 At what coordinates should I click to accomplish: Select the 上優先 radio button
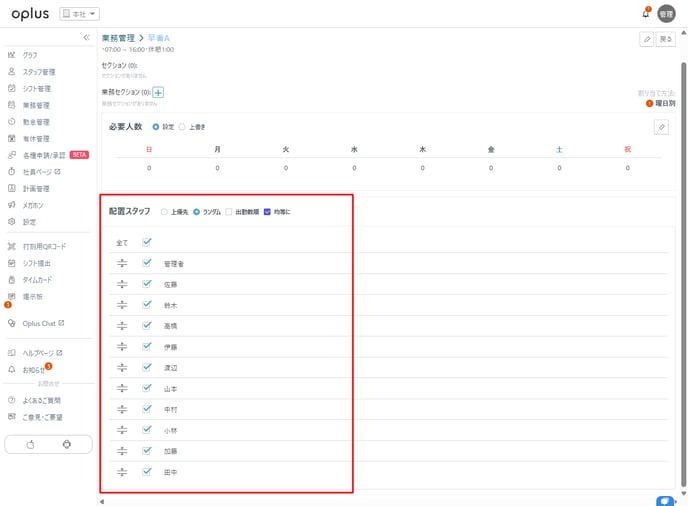click(x=164, y=212)
